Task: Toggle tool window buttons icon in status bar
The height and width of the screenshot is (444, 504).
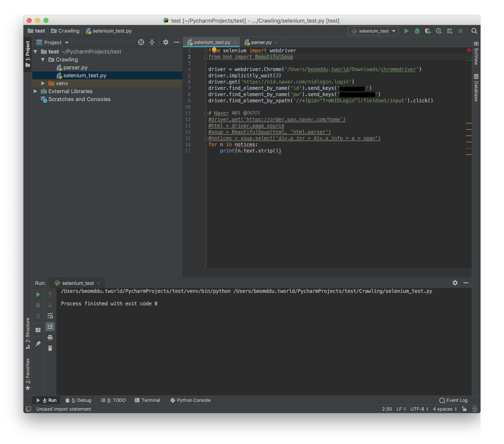Action: click(29, 409)
